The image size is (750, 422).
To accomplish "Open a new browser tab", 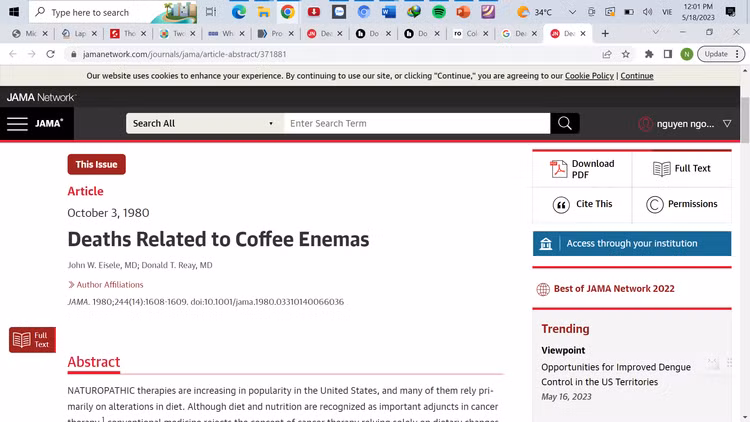I will click(605, 33).
